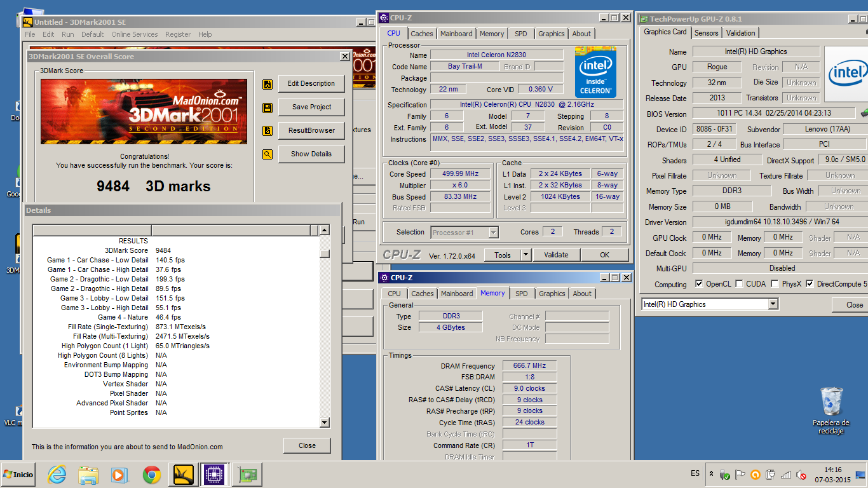Switch to SPD tab in lower CPU-Z window
Screen dimensions: 868x488
click(x=522, y=294)
